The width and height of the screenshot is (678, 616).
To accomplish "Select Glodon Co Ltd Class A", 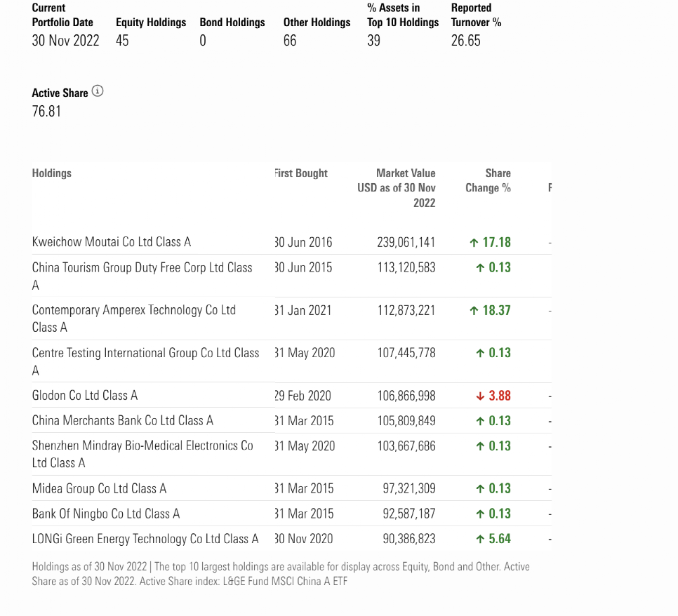I will coord(85,396).
